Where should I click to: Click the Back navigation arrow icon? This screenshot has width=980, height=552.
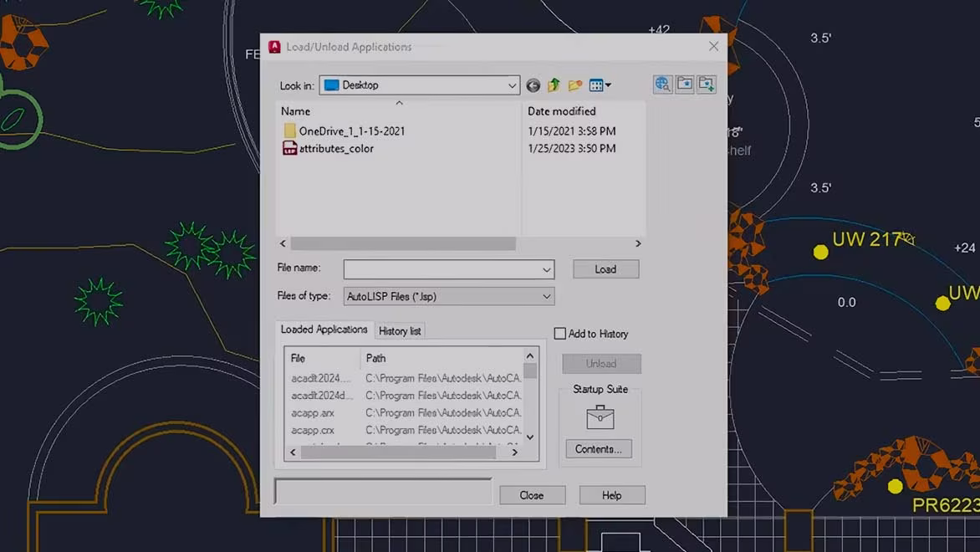pos(533,85)
